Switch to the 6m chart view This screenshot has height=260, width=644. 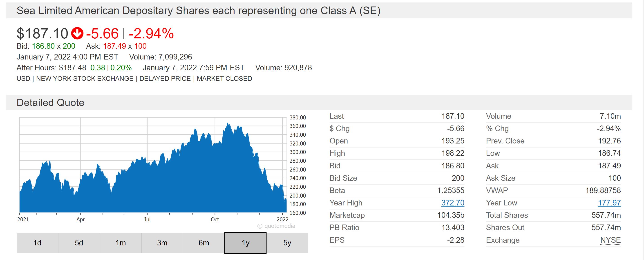(204, 243)
